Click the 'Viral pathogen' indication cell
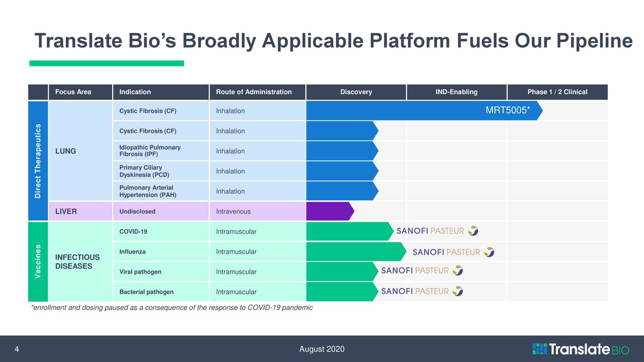 [x=160, y=271]
